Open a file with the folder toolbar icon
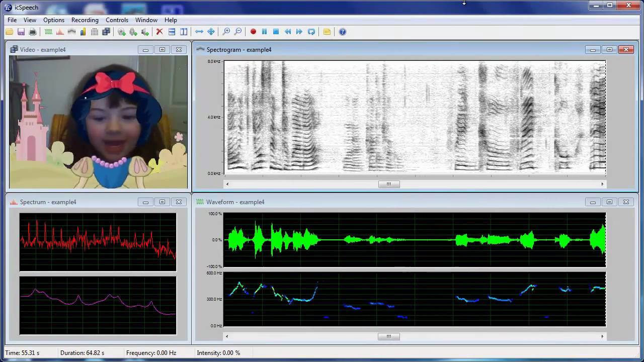Image resolution: width=644 pixels, height=362 pixels. (x=10, y=32)
